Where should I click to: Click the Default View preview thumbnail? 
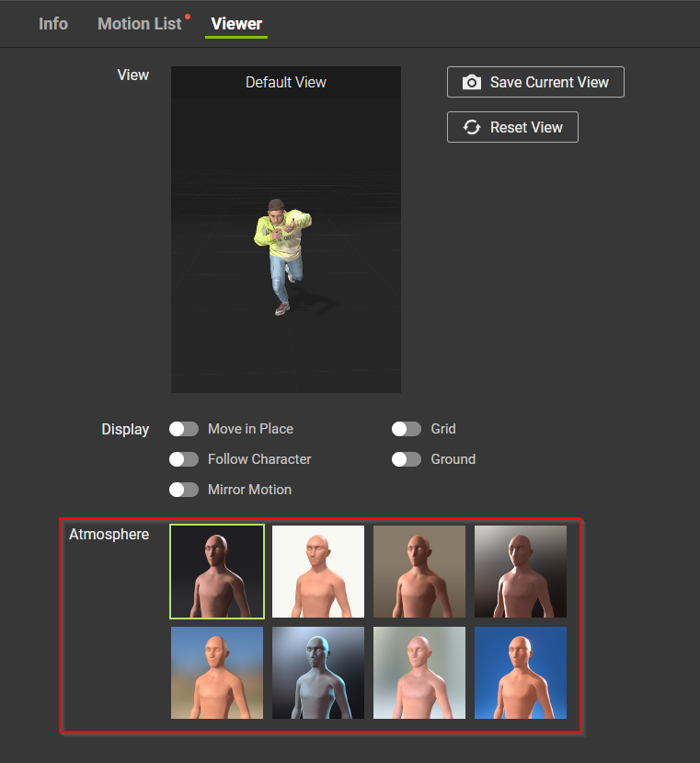tap(286, 230)
